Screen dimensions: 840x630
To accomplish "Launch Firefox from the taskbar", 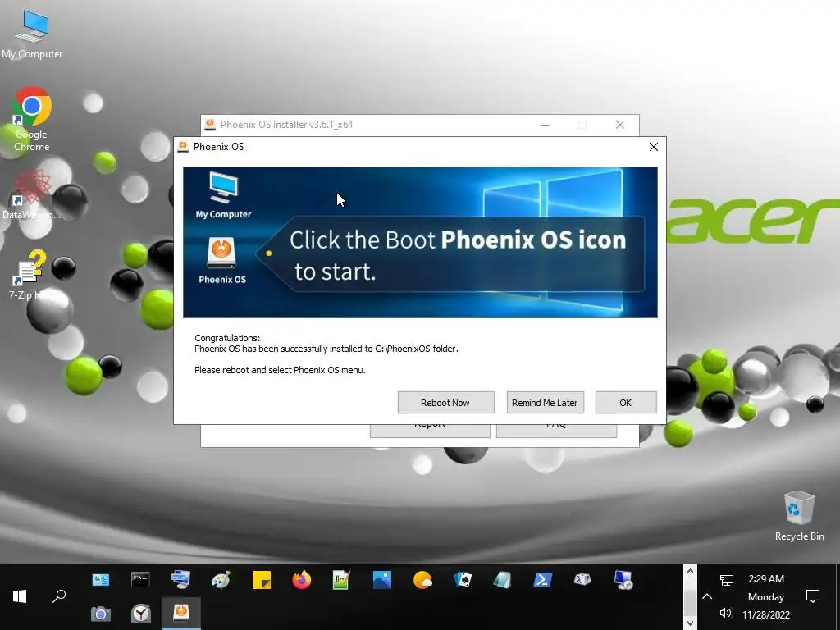I will coord(302,580).
